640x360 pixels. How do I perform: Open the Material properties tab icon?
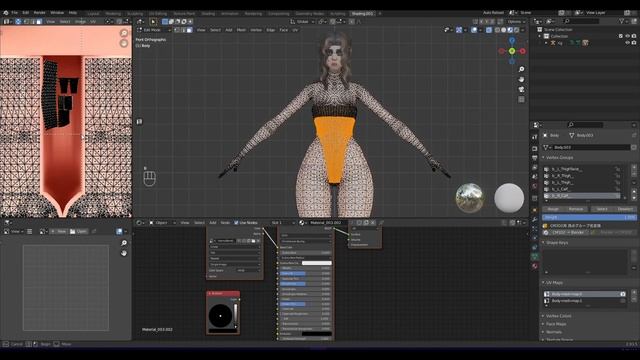click(x=535, y=266)
